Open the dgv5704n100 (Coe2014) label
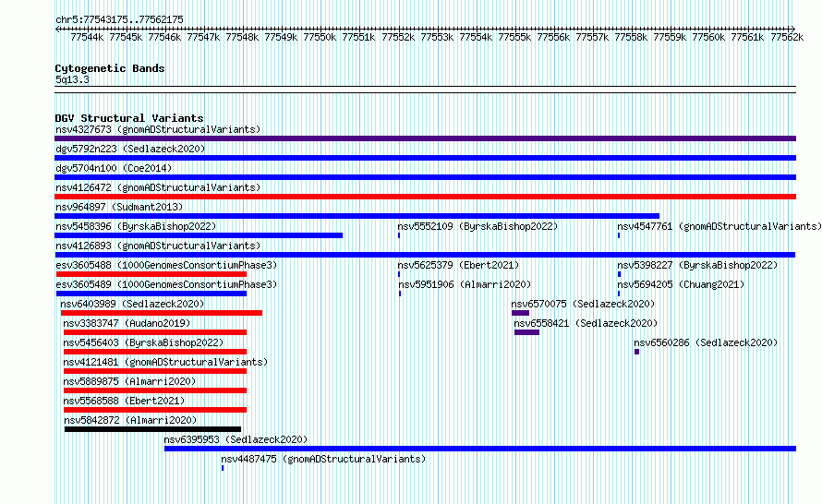822x504 pixels. pyautogui.click(x=114, y=168)
